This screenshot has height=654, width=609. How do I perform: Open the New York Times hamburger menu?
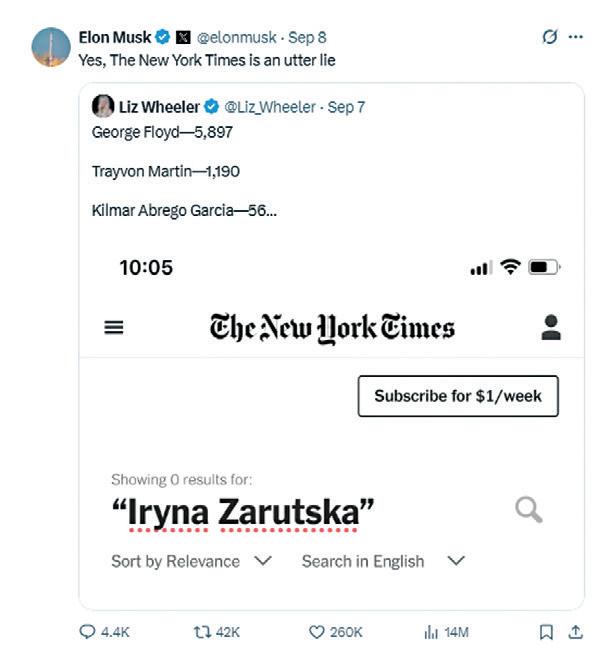coord(114,327)
